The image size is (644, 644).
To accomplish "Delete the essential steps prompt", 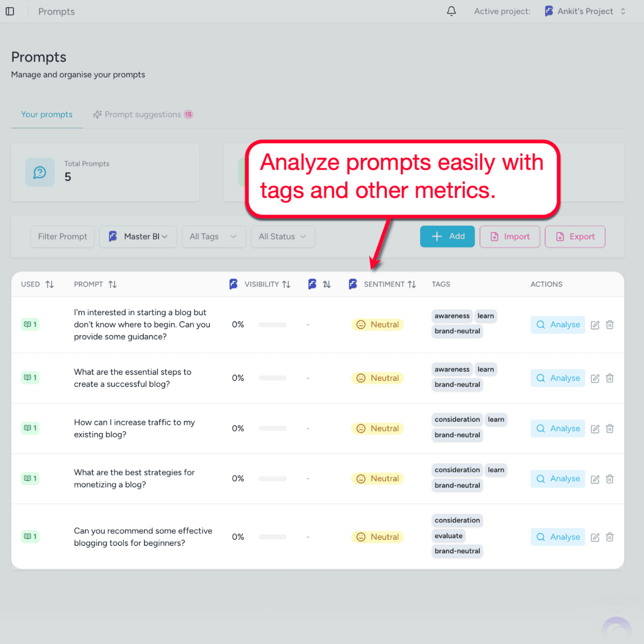I will click(610, 378).
